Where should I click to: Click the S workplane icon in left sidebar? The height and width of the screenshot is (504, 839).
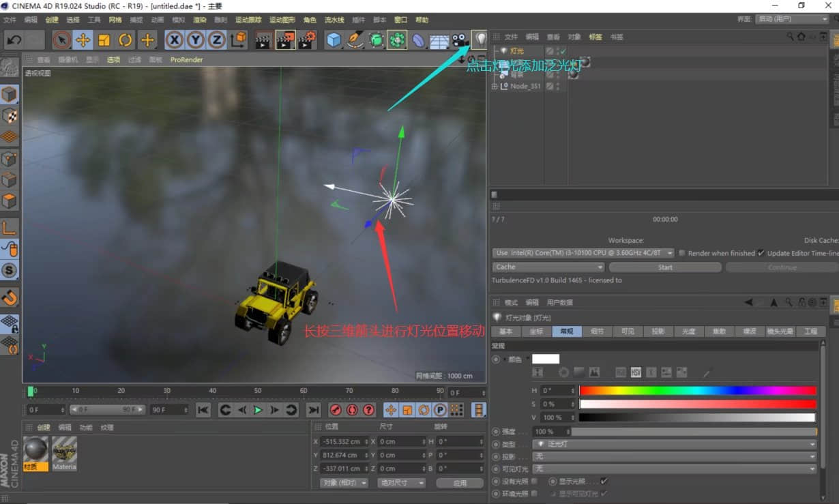coord(10,270)
